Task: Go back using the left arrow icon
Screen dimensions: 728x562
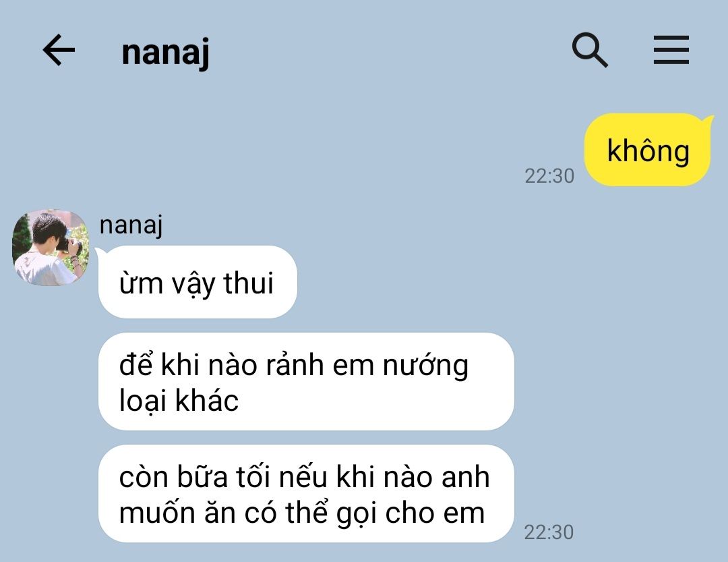Action: pyautogui.click(x=59, y=50)
